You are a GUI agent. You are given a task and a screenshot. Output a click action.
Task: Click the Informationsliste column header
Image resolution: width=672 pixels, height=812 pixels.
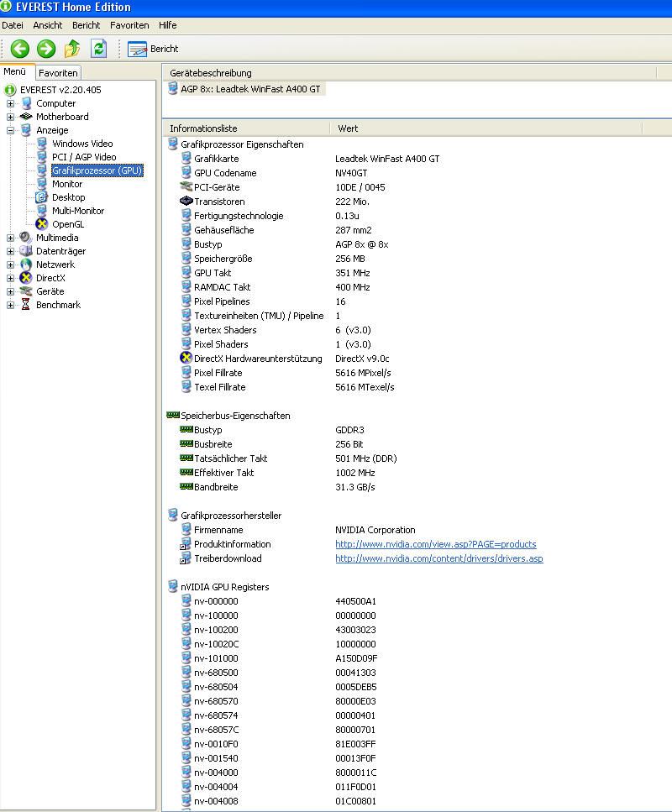[246, 128]
